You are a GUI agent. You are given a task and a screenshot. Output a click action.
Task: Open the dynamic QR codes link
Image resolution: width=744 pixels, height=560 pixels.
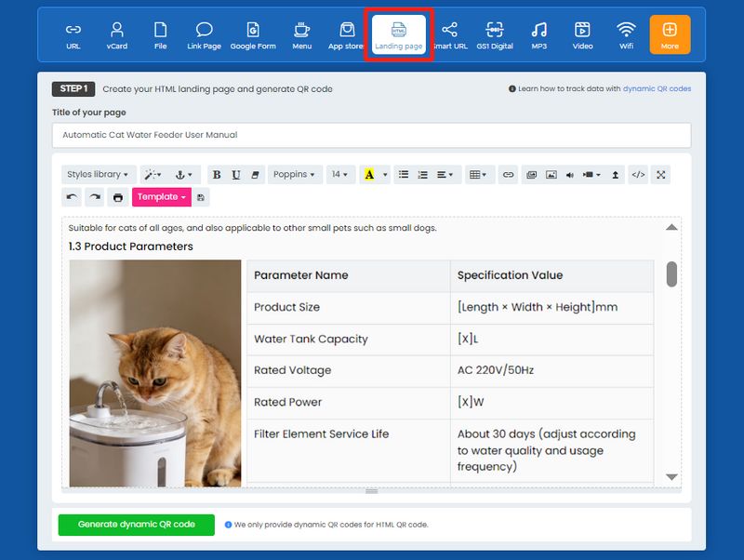[x=656, y=89]
